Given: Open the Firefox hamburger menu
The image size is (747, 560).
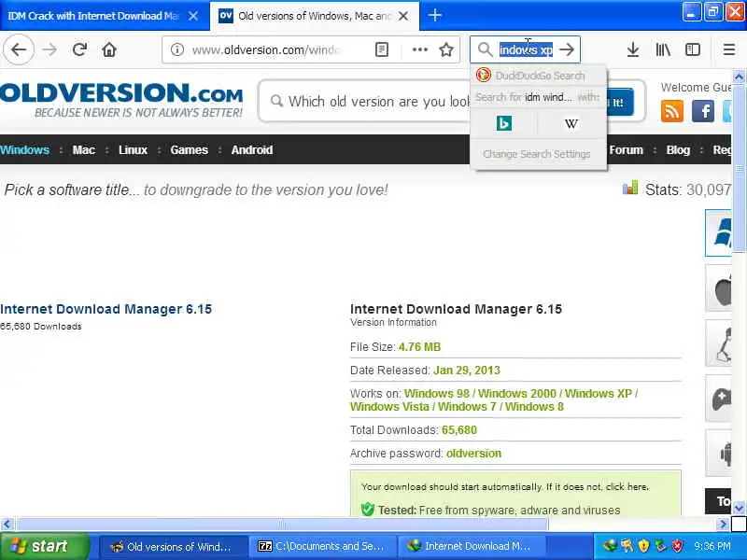Looking at the screenshot, I should click(x=729, y=49).
